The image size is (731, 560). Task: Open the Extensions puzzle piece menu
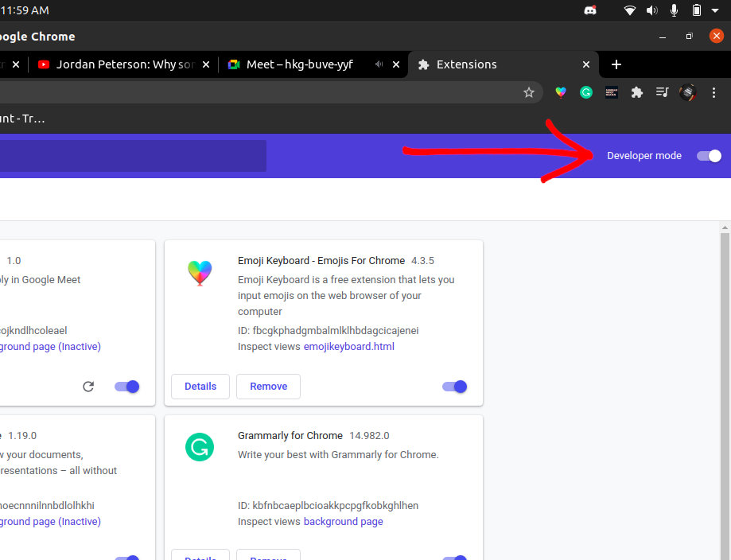(637, 92)
